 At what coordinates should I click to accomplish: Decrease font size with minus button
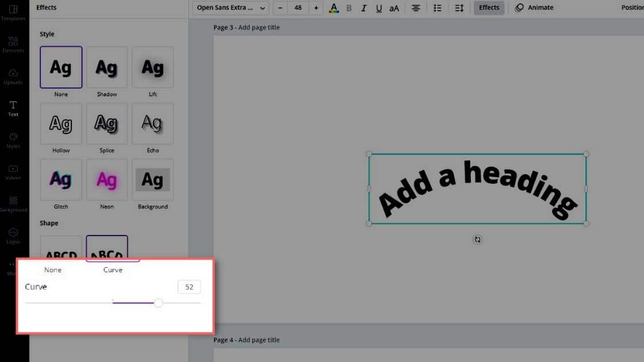[x=280, y=7]
